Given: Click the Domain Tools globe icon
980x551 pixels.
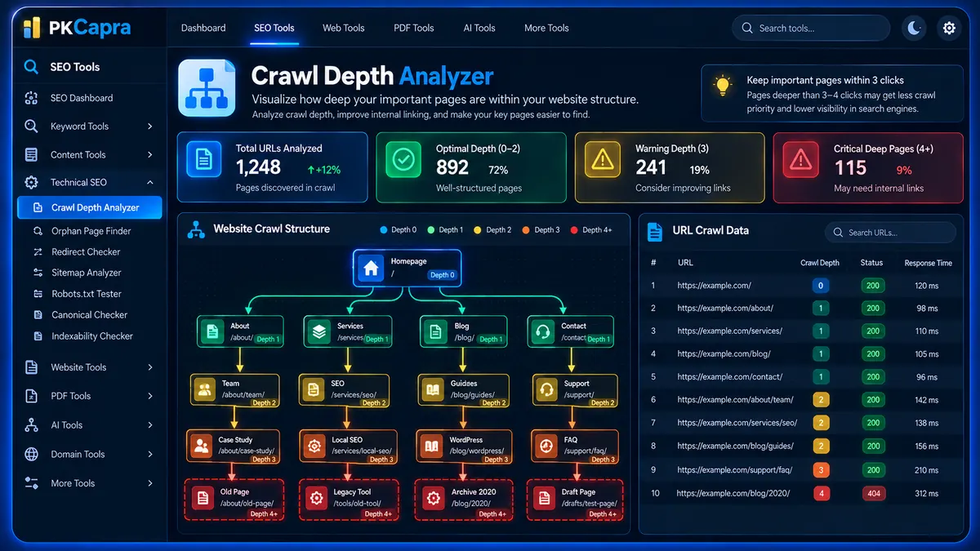Looking at the screenshot, I should point(31,454).
